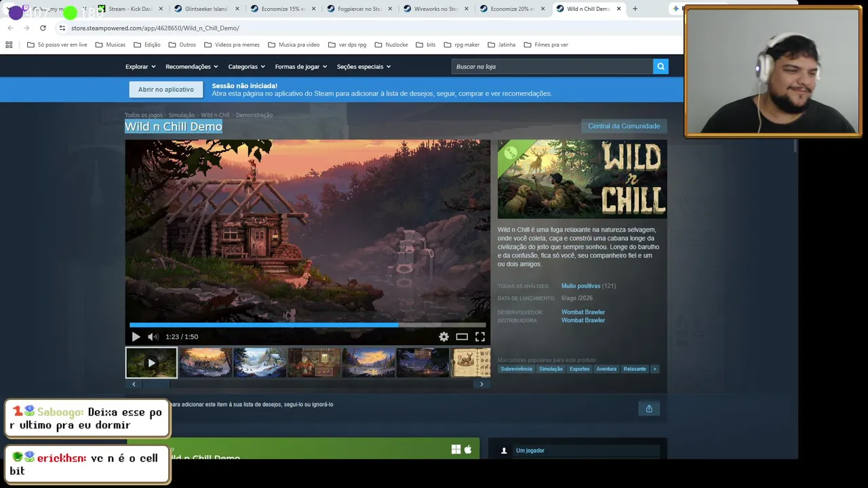Close the Glintseeker Island tab

coord(237,9)
